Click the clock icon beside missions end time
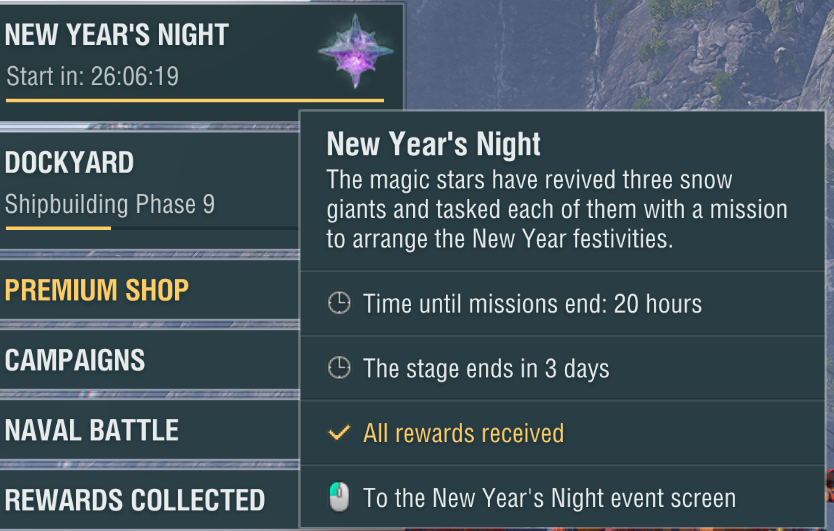Viewport: 834px width, 531px height. [x=340, y=304]
